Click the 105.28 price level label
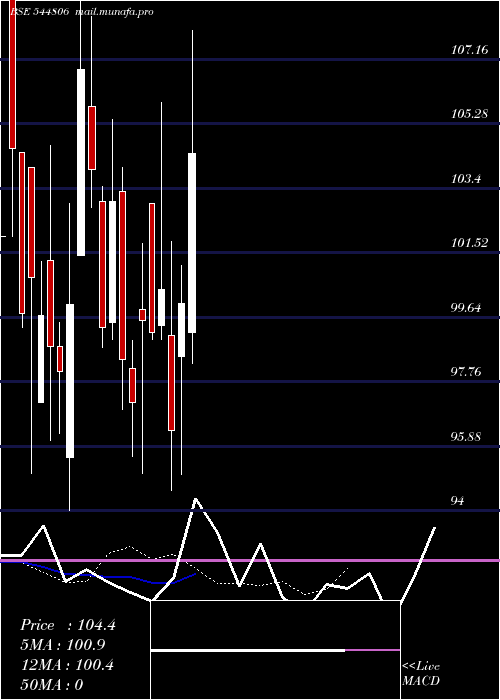The width and height of the screenshot is (500, 700). click(x=469, y=114)
